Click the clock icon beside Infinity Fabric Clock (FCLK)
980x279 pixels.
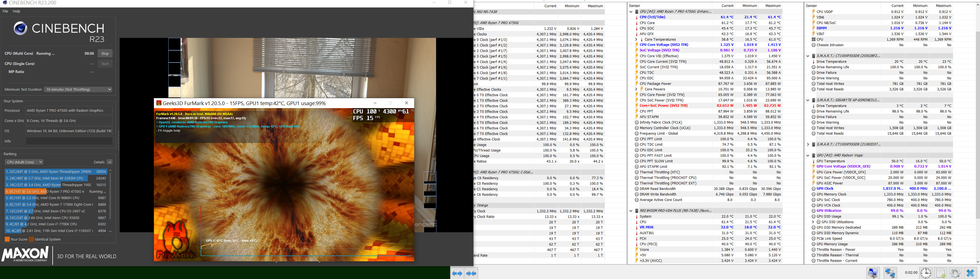pyautogui.click(x=636, y=122)
